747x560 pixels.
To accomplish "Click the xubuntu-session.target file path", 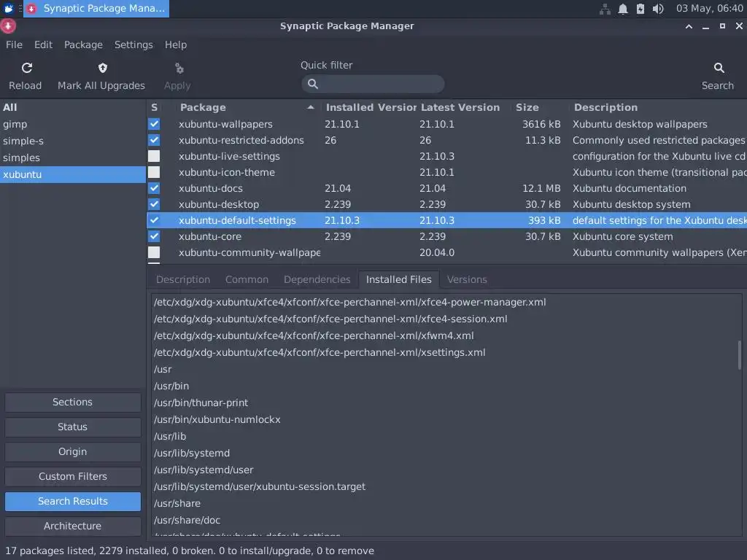I will point(260,486).
